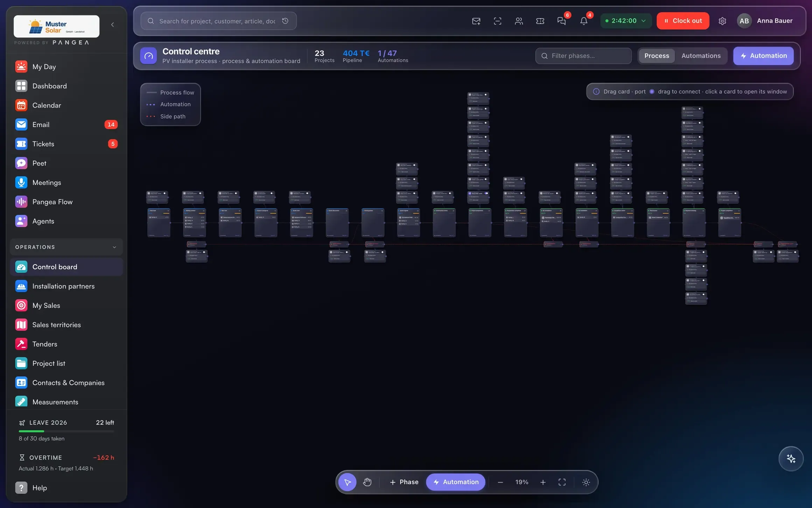
Task: Collapse the sidebar with chevron
Action: click(112, 25)
